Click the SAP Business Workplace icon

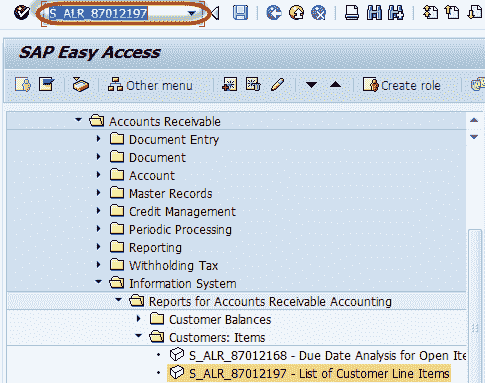81,84
